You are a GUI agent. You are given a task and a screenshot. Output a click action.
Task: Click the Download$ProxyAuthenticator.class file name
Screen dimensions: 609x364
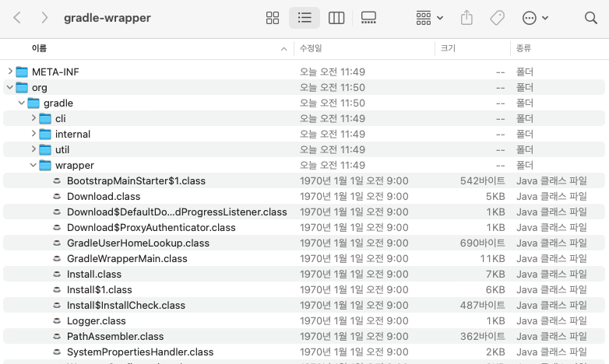coord(151,227)
